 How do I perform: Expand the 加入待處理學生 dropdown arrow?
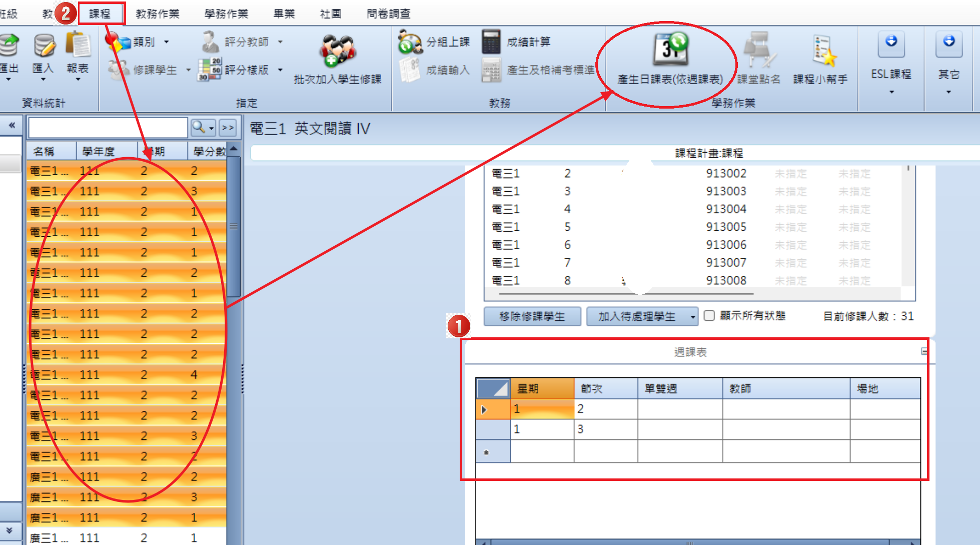point(692,317)
